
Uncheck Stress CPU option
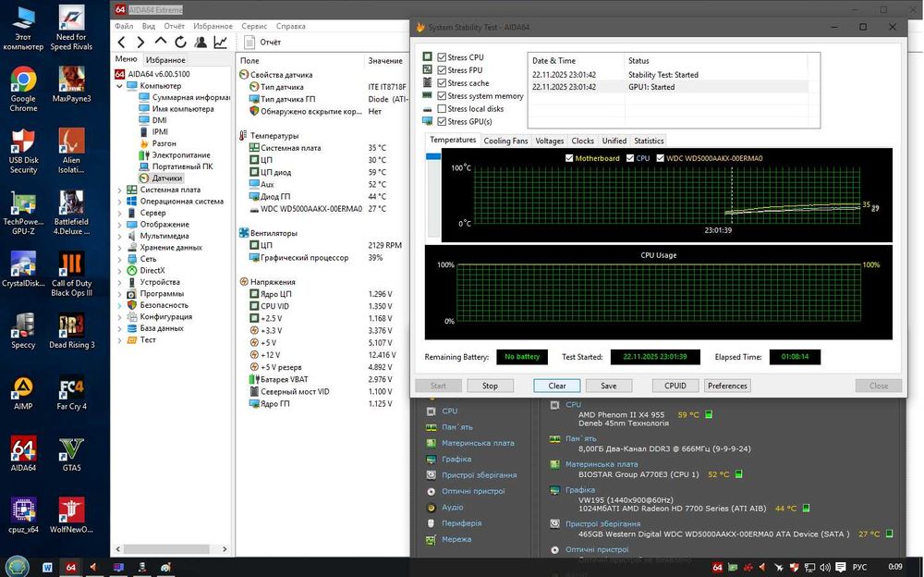442,57
